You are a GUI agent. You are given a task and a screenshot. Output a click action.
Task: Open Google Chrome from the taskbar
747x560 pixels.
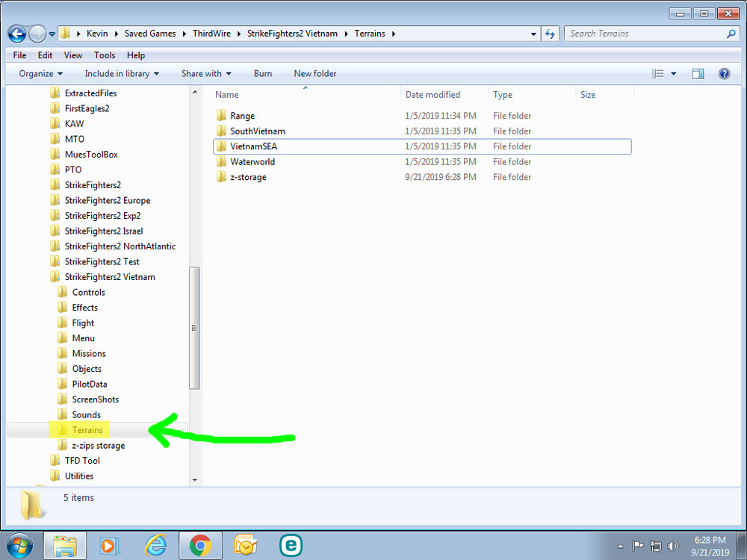point(200,545)
